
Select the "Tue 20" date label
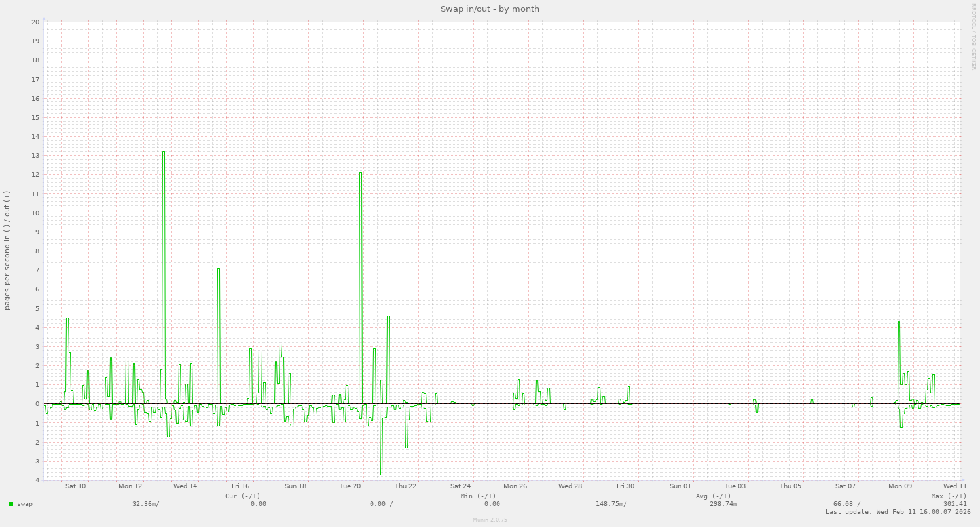coord(350,486)
